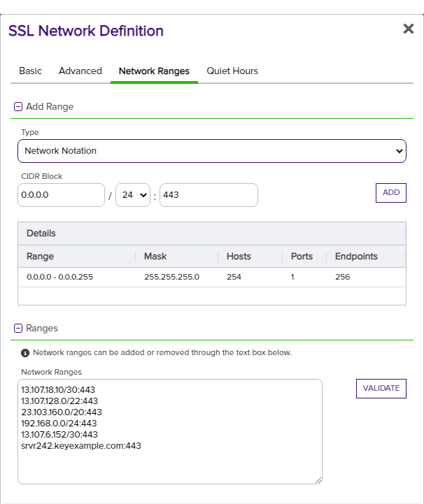Click inside the Network Ranges text box

pos(170,432)
